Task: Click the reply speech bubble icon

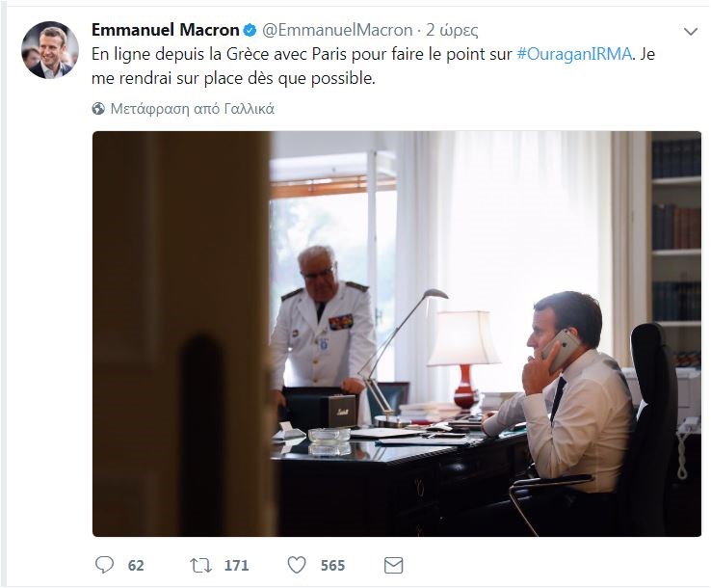Action: [104, 565]
